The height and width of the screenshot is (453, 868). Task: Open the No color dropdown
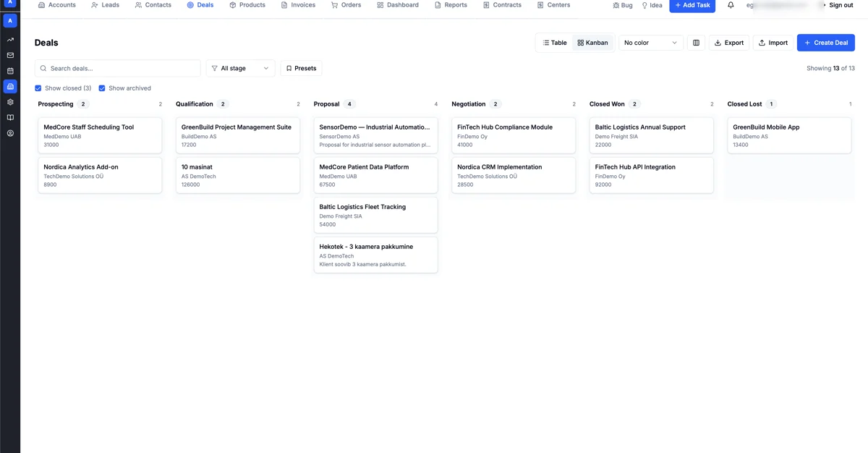651,43
